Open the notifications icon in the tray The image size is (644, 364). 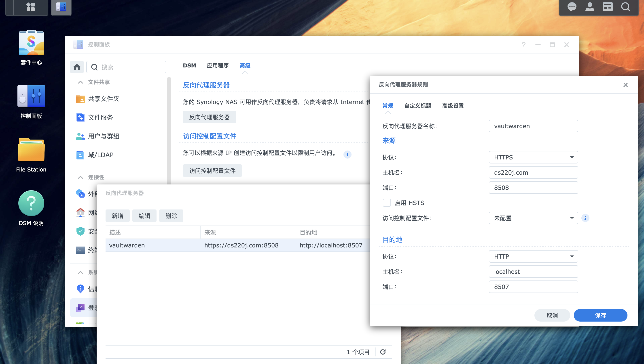click(572, 7)
